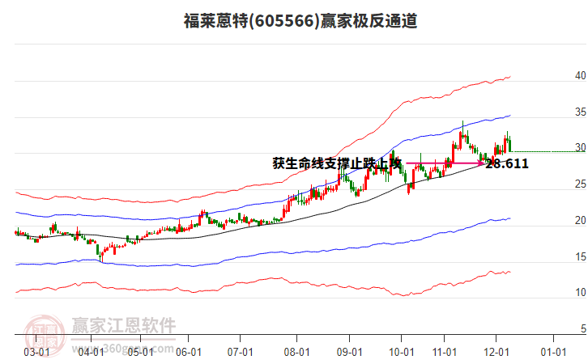This screenshot has height=364, width=588.
Task: Click the x-axis date 06-01
Action: coord(188,352)
